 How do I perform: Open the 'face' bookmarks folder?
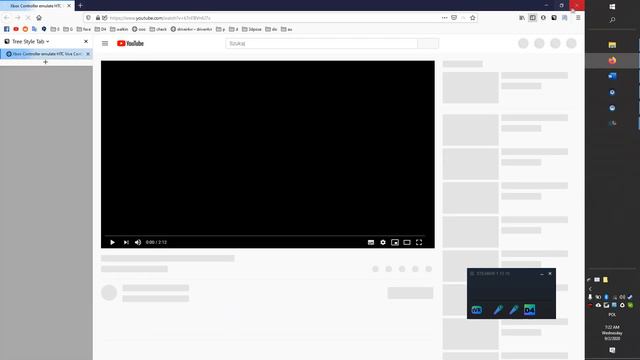84,29
